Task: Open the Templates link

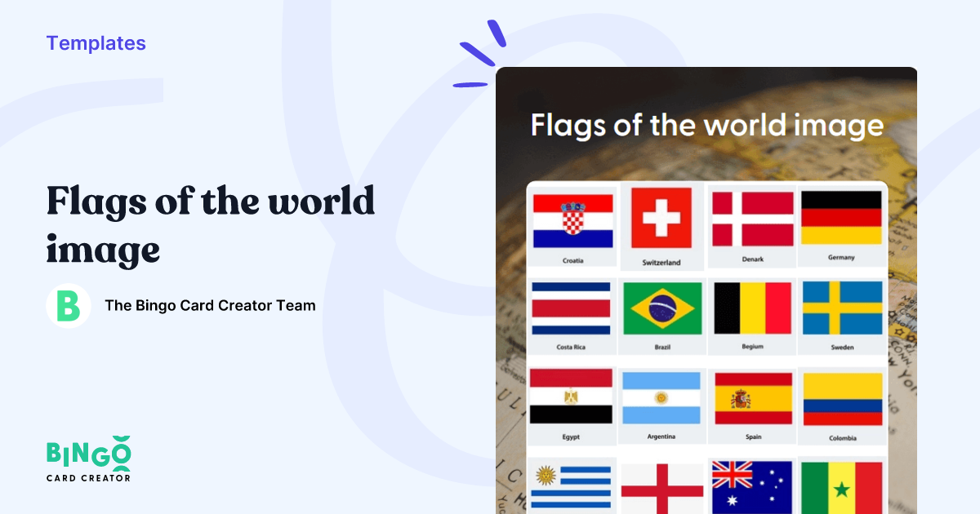Action: coord(96,42)
